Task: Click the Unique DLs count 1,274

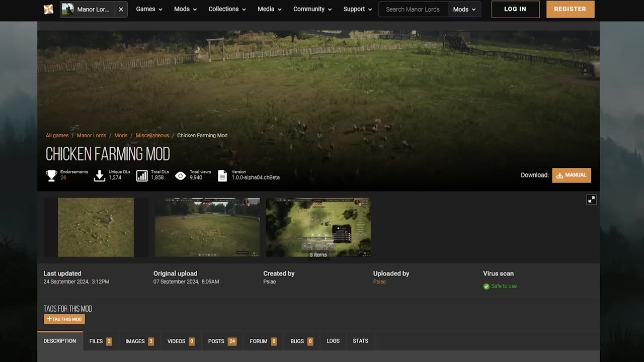Action: 115,177
